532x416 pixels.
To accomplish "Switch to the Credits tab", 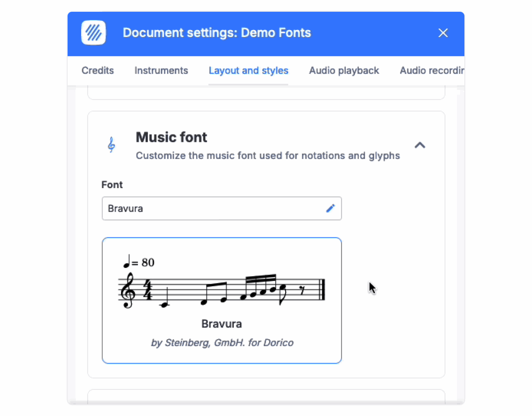I will tap(97, 70).
